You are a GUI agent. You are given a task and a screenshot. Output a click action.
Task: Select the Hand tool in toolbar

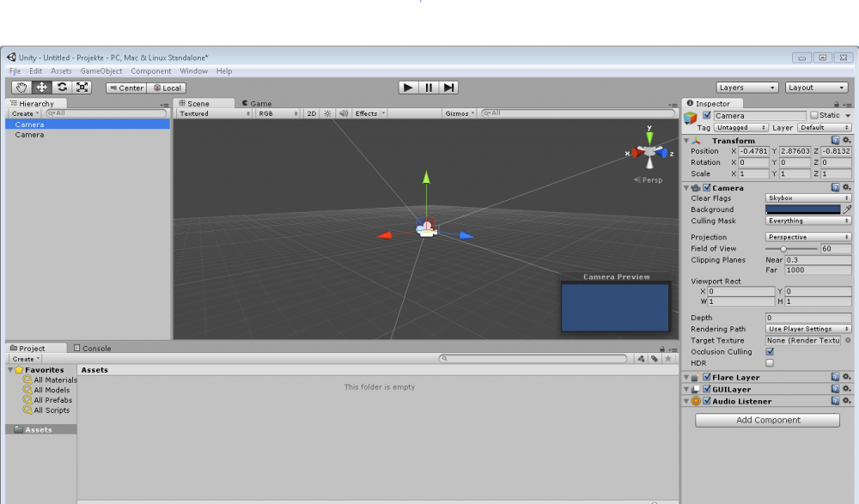click(21, 88)
